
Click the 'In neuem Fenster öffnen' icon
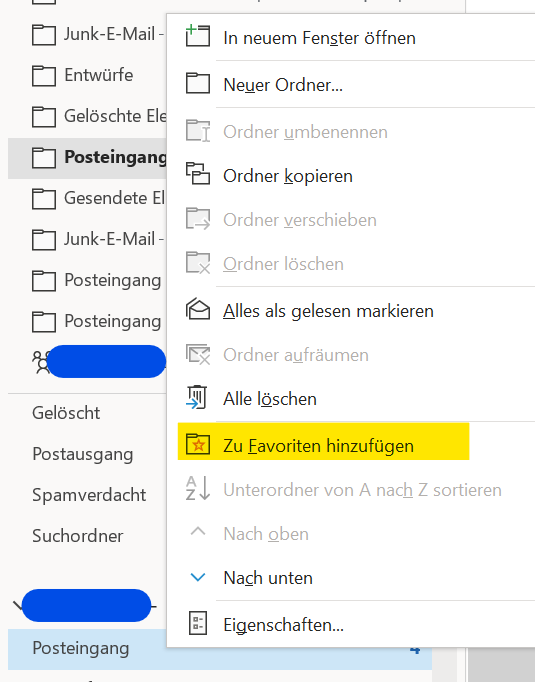click(x=198, y=37)
